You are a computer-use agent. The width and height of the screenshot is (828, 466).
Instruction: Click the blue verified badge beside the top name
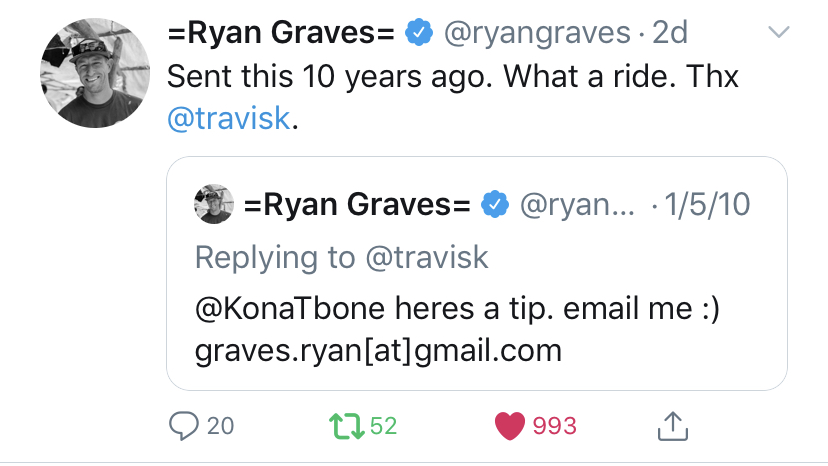pyautogui.click(x=417, y=33)
